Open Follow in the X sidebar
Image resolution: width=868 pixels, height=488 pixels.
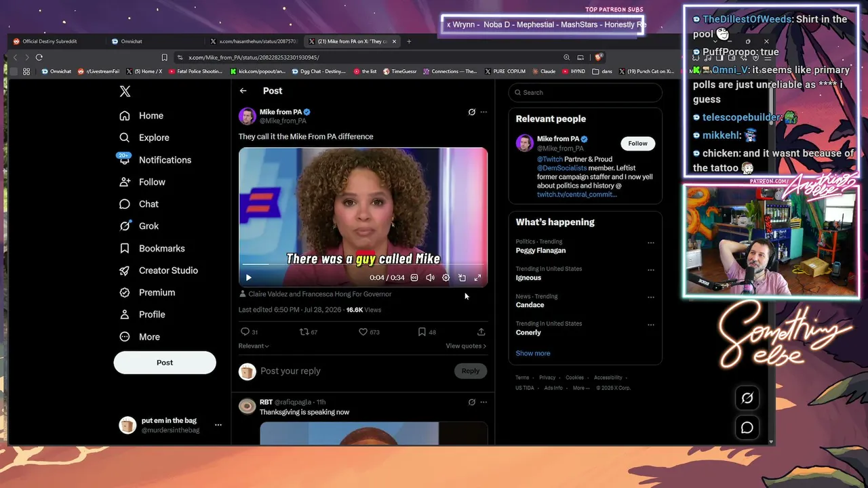click(x=142, y=182)
